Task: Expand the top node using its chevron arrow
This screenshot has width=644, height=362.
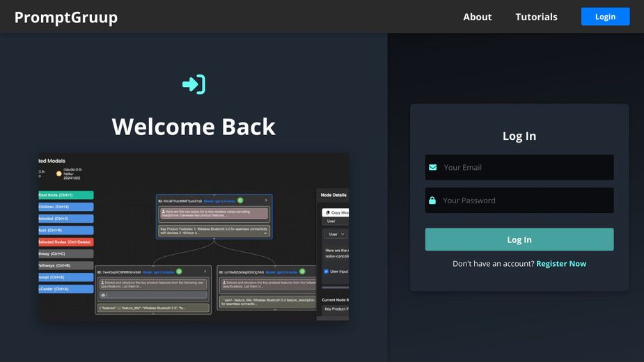Action: [x=266, y=200]
